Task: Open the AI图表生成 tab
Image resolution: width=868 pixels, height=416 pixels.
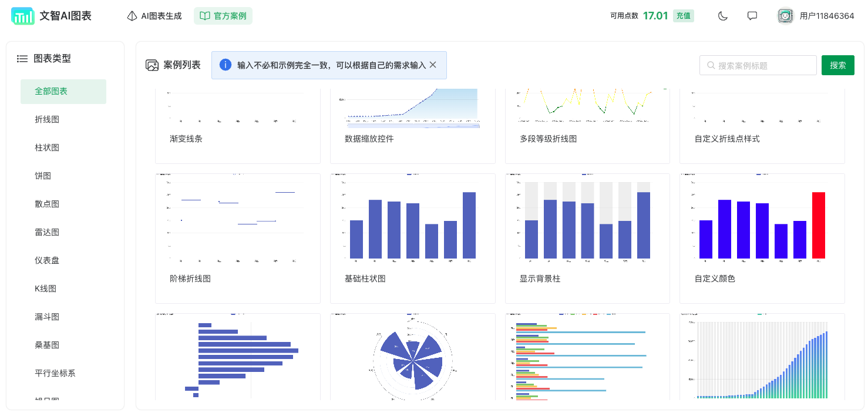Action: tap(154, 16)
